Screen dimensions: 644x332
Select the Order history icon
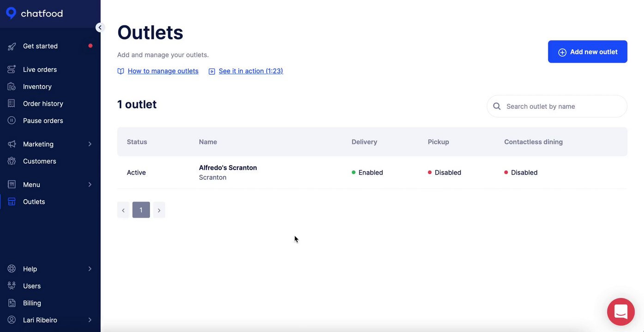click(12, 104)
